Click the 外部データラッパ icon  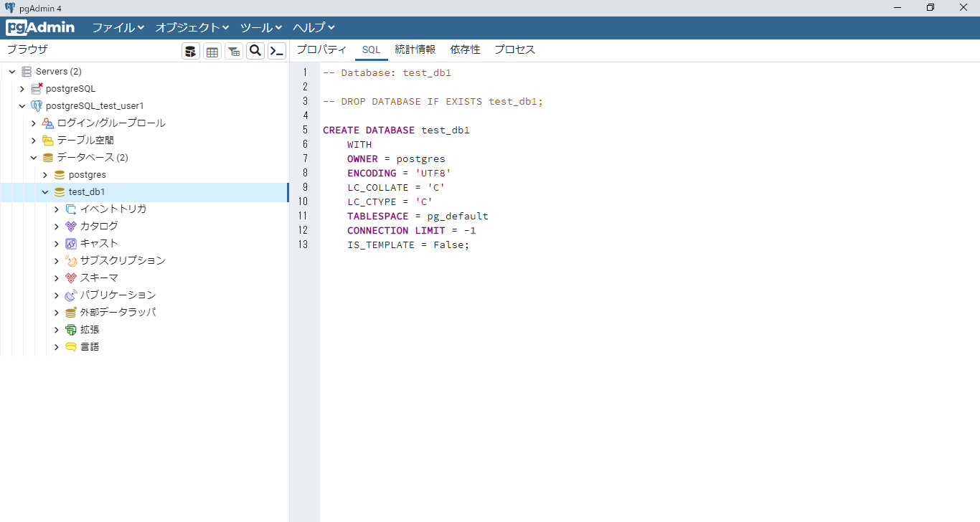71,313
